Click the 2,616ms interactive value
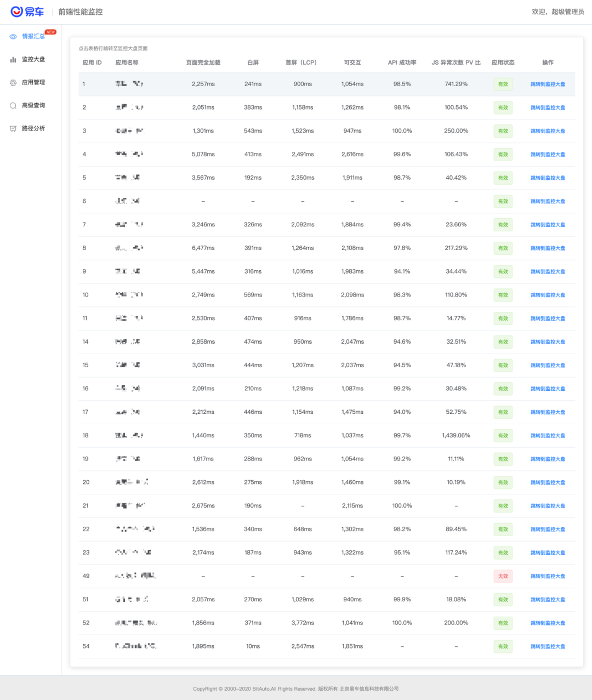 tap(352, 154)
